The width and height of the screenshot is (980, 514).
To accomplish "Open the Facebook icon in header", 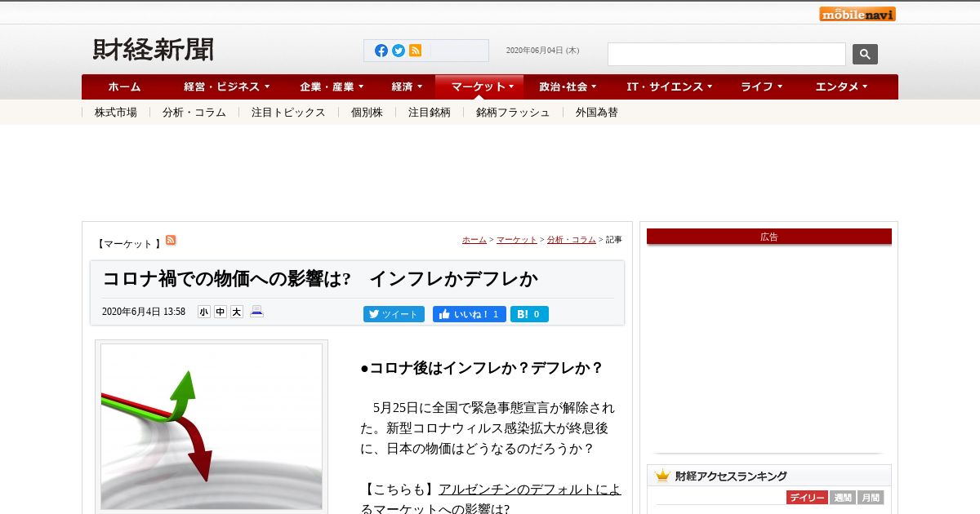I will pyautogui.click(x=381, y=51).
